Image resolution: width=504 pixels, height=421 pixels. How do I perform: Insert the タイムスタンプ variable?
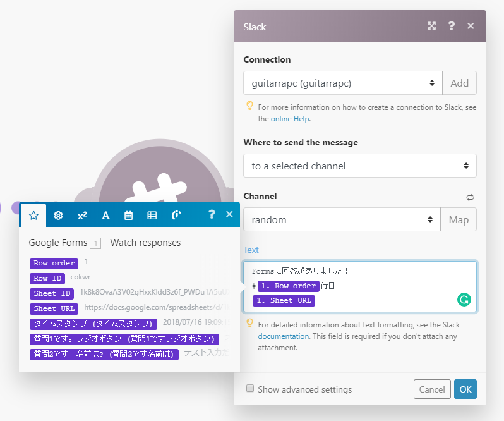click(93, 324)
